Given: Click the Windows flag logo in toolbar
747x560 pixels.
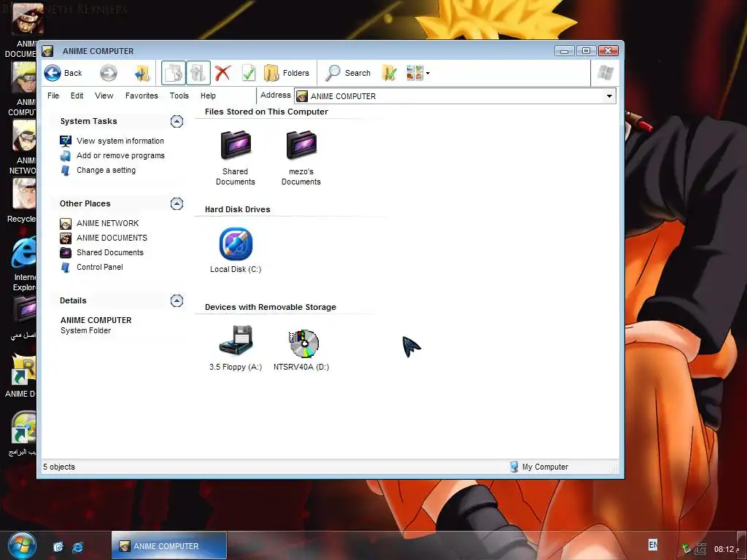Looking at the screenshot, I should (x=605, y=73).
